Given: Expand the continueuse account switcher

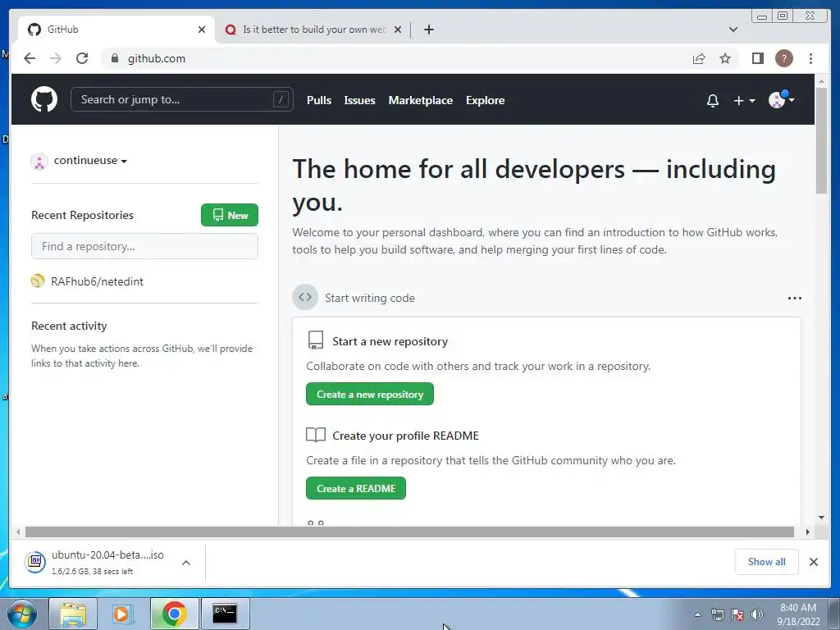Looking at the screenshot, I should coord(90,161).
